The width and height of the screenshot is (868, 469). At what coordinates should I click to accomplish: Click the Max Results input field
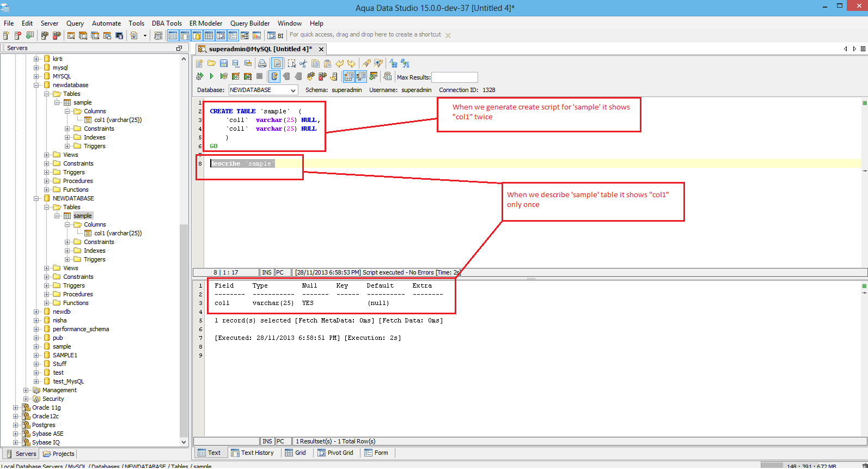455,77
